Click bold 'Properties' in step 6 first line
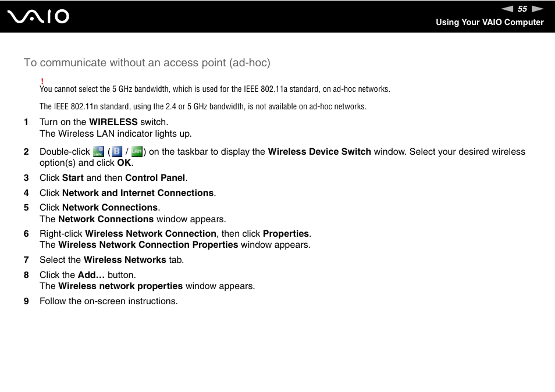555x392 pixels. pyautogui.click(x=286, y=234)
